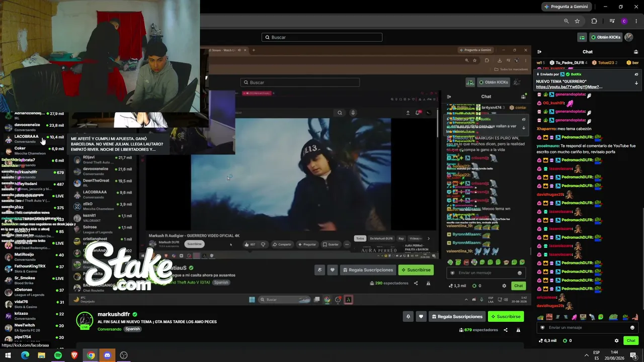Open the Windows notification center icon
644x362 pixels.
click(633, 355)
